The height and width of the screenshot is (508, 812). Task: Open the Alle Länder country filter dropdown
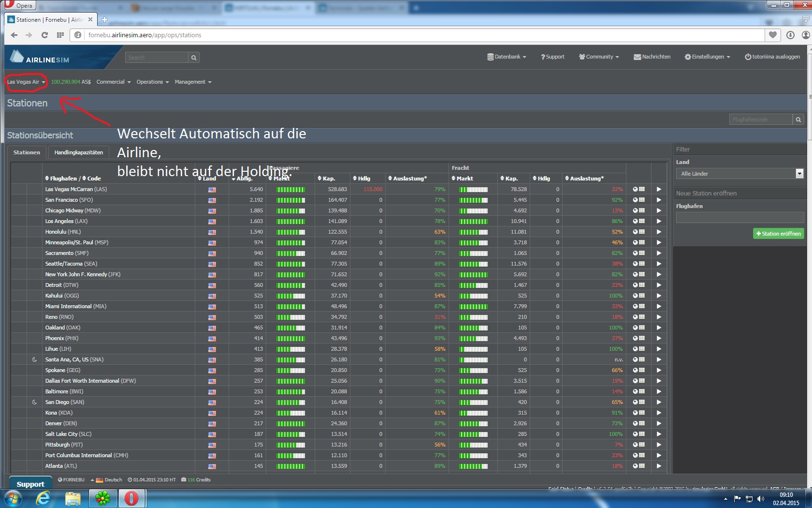tap(739, 174)
